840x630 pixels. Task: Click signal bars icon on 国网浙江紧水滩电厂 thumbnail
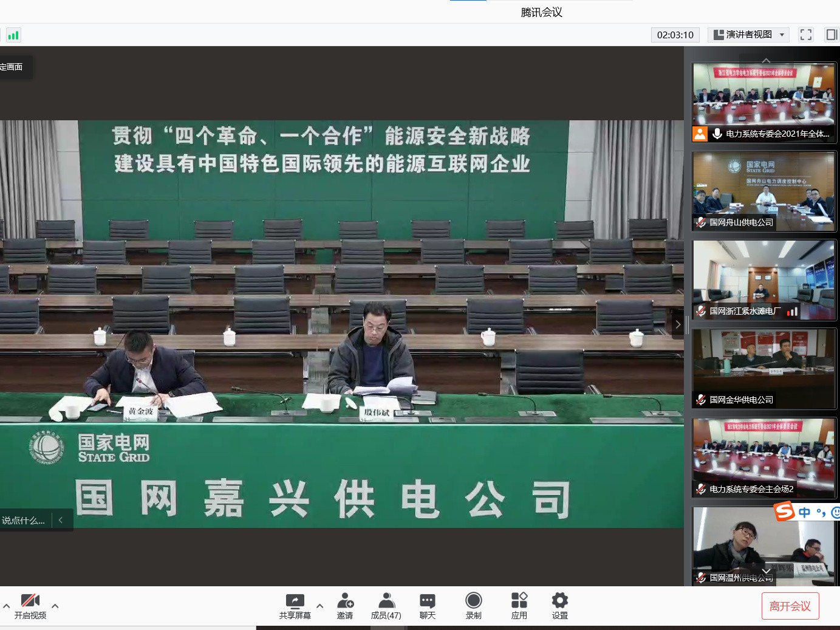pyautogui.click(x=792, y=311)
